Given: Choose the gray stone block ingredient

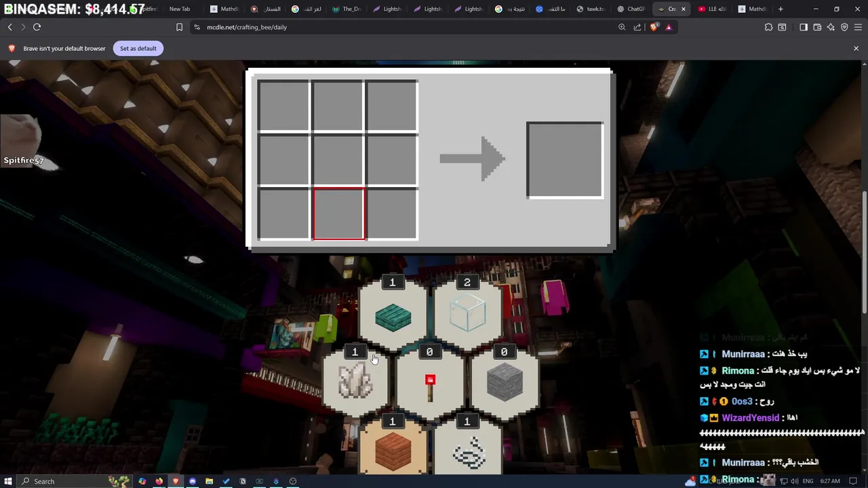Looking at the screenshot, I should (x=505, y=384).
